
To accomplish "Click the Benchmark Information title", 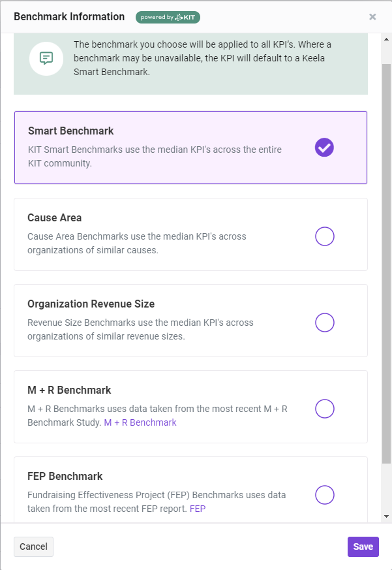I will tap(69, 17).
